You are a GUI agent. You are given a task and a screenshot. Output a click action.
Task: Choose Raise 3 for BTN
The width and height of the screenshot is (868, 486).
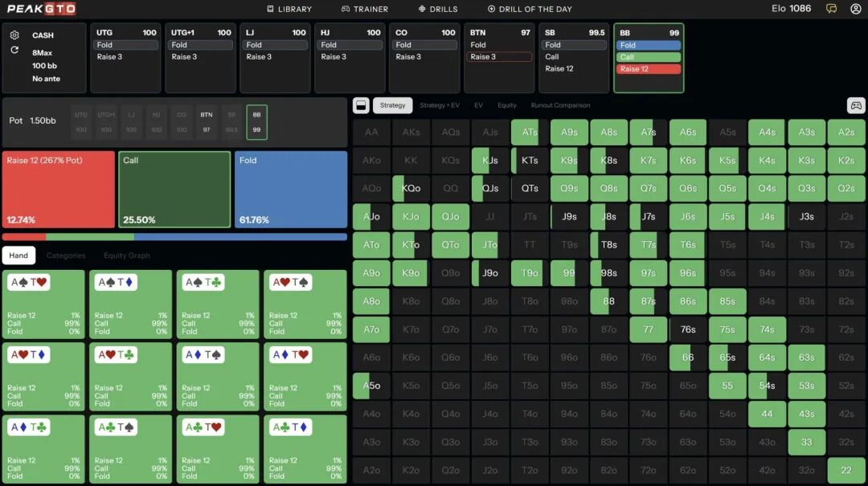click(x=499, y=57)
